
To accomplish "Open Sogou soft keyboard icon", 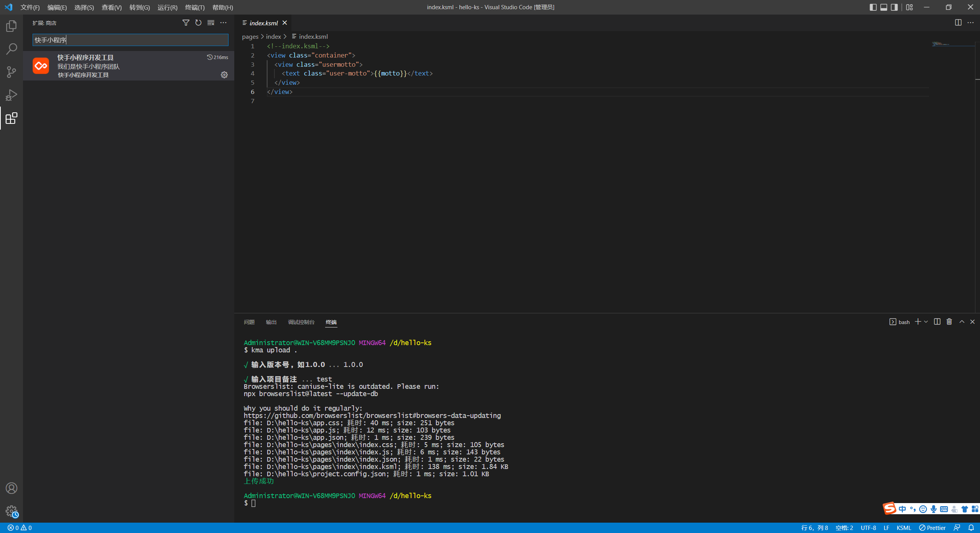I will tap(944, 509).
